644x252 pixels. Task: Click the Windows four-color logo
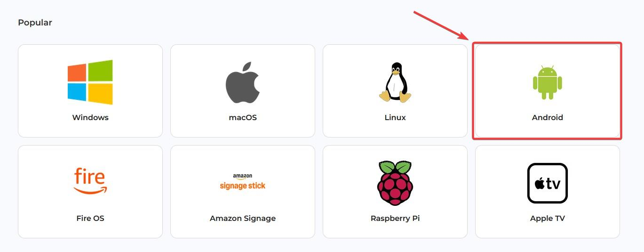pos(90,82)
